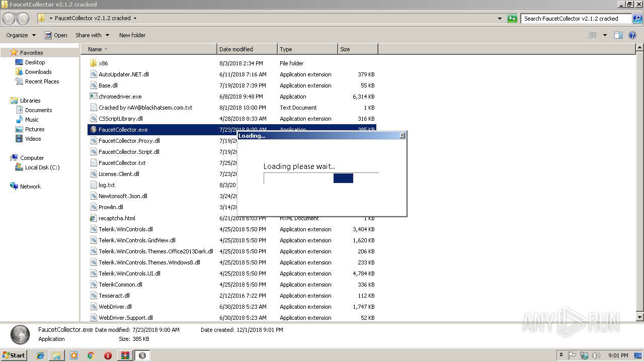Open Internet Explorer from the taskbar
Viewport: 644px width, 362px height.
[40, 355]
